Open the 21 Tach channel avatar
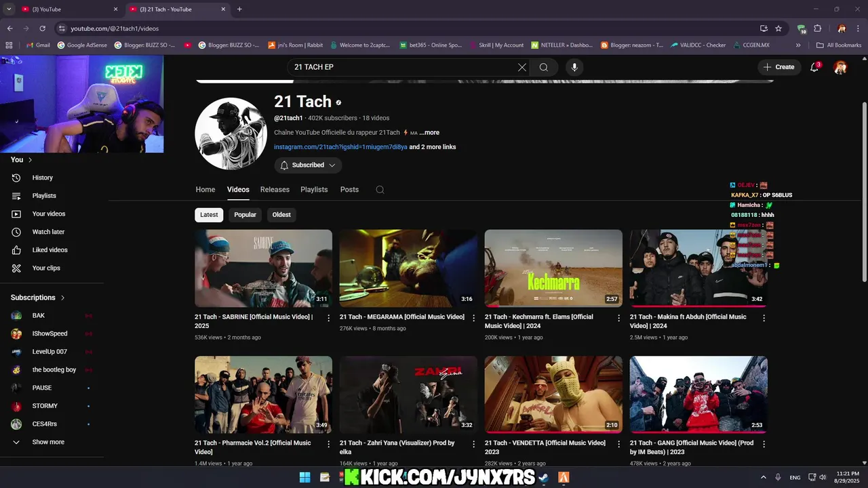 click(231, 134)
